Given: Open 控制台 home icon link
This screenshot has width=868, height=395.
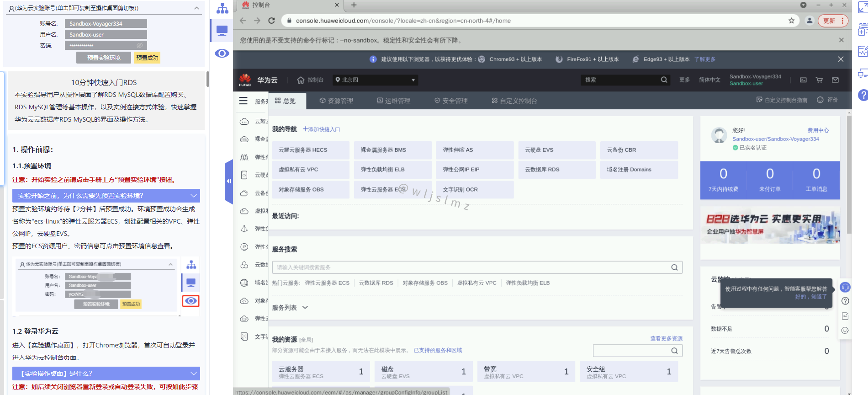Looking at the screenshot, I should click(x=310, y=80).
